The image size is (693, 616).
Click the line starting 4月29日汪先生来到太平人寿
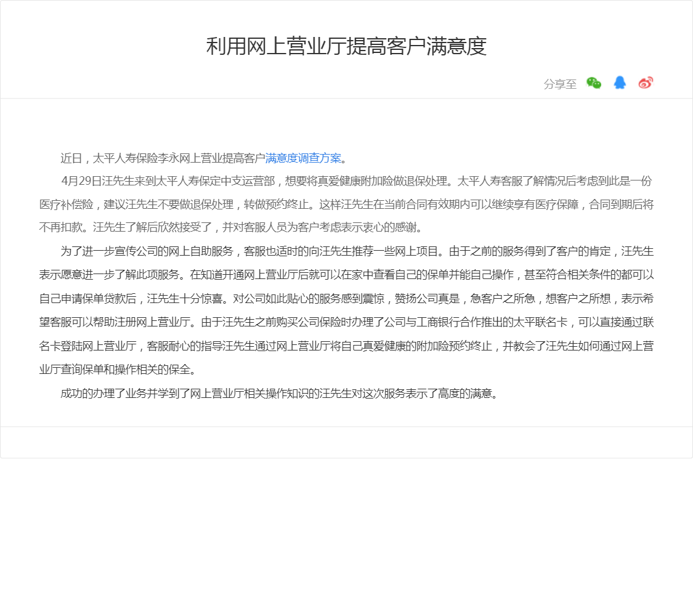click(357, 181)
